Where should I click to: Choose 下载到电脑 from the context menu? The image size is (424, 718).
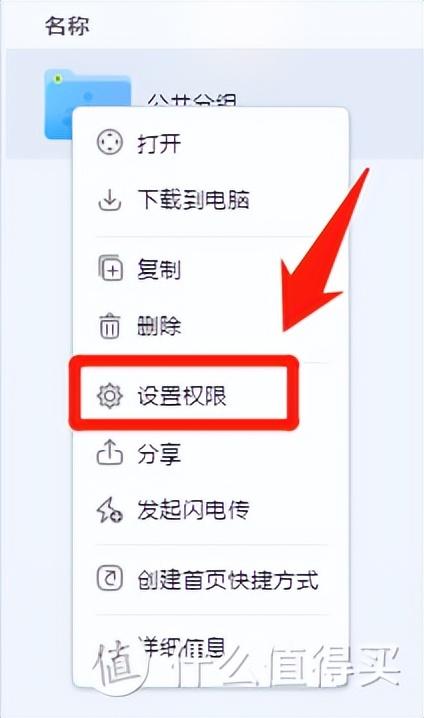click(x=194, y=200)
